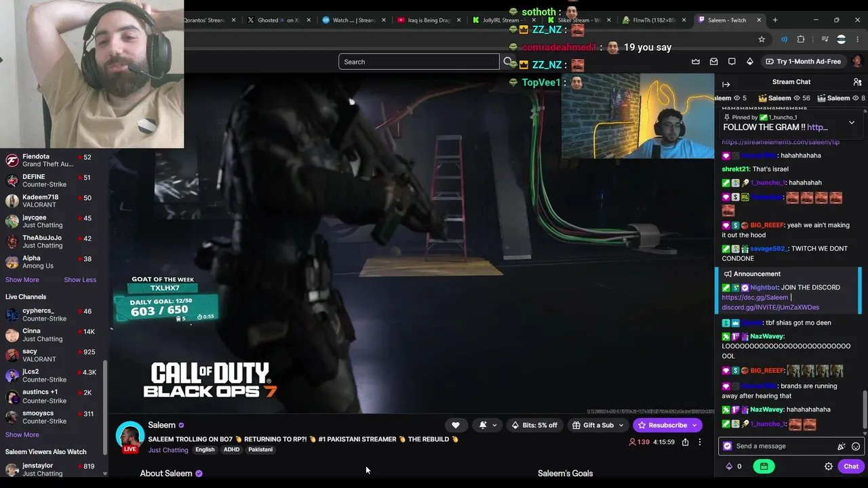
Task: Close the Saleem - Twitch tab
Action: pyautogui.click(x=759, y=20)
